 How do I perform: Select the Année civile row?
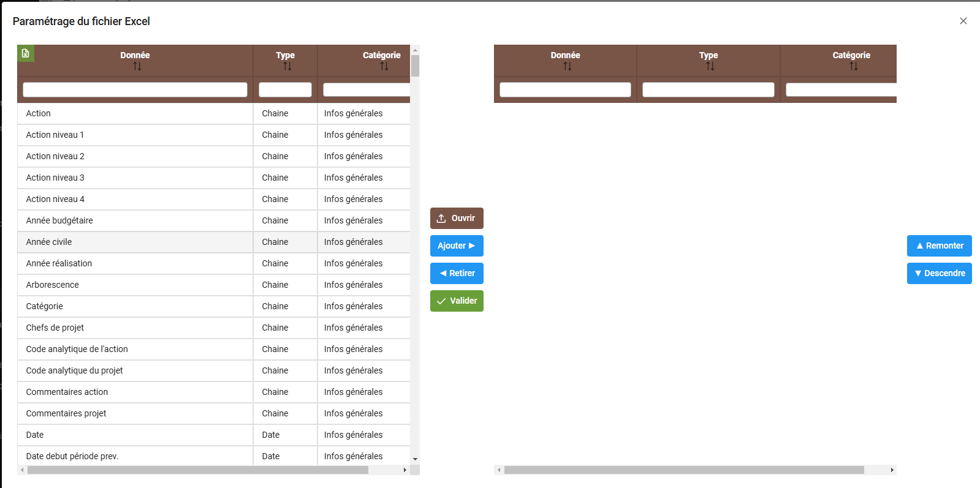click(135, 242)
